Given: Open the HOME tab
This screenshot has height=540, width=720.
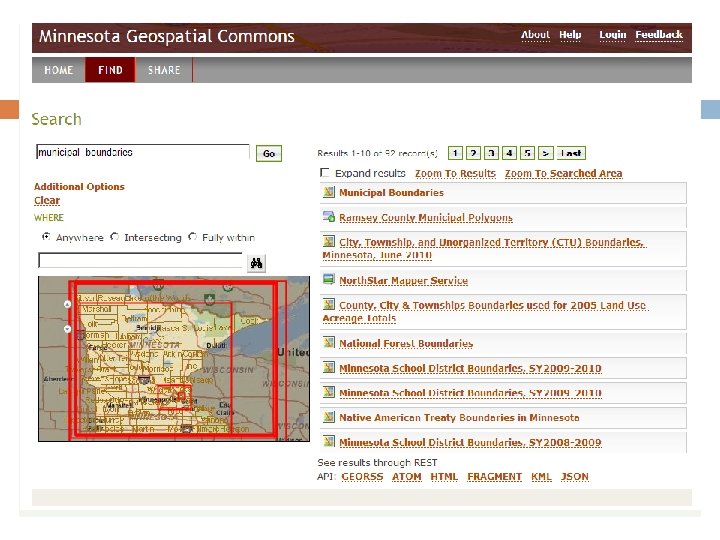Looking at the screenshot, I should coord(58,70).
